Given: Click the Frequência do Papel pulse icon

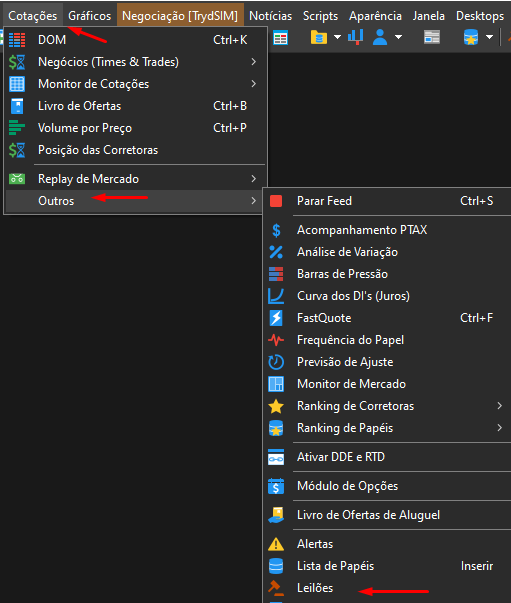Looking at the screenshot, I should 276,340.
